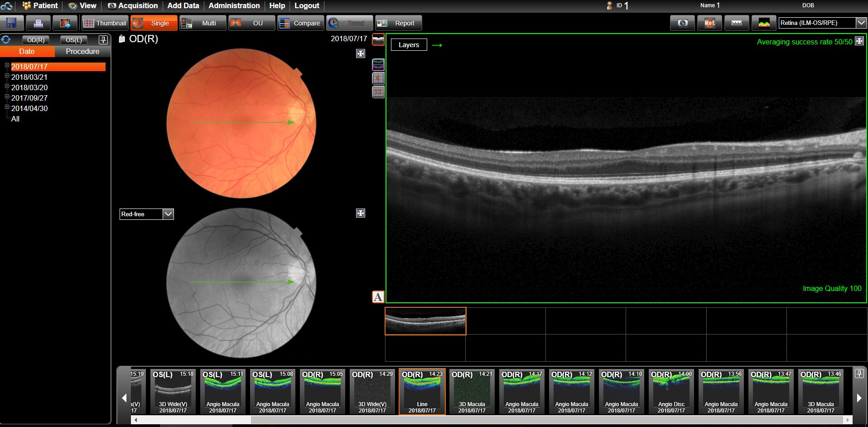868x427 pixels.
Task: Select the Angio Disc 14:00 scan thumbnail
Action: coord(671,392)
